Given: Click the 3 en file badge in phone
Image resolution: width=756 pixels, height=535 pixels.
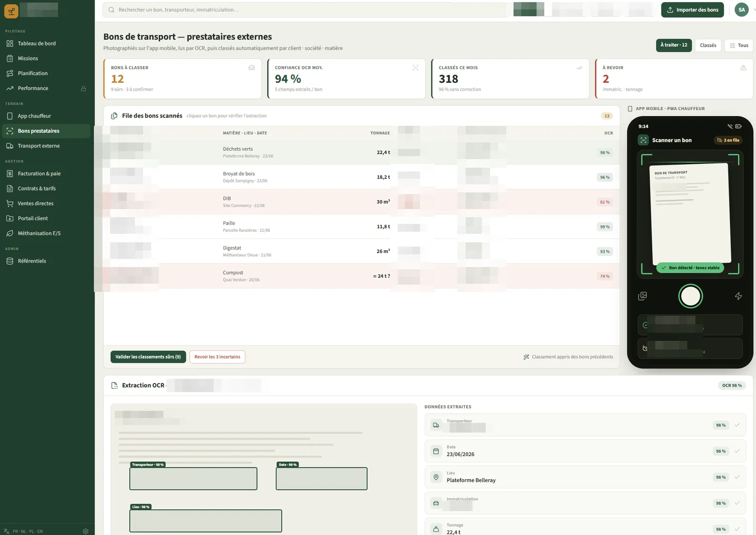Looking at the screenshot, I should (728, 140).
